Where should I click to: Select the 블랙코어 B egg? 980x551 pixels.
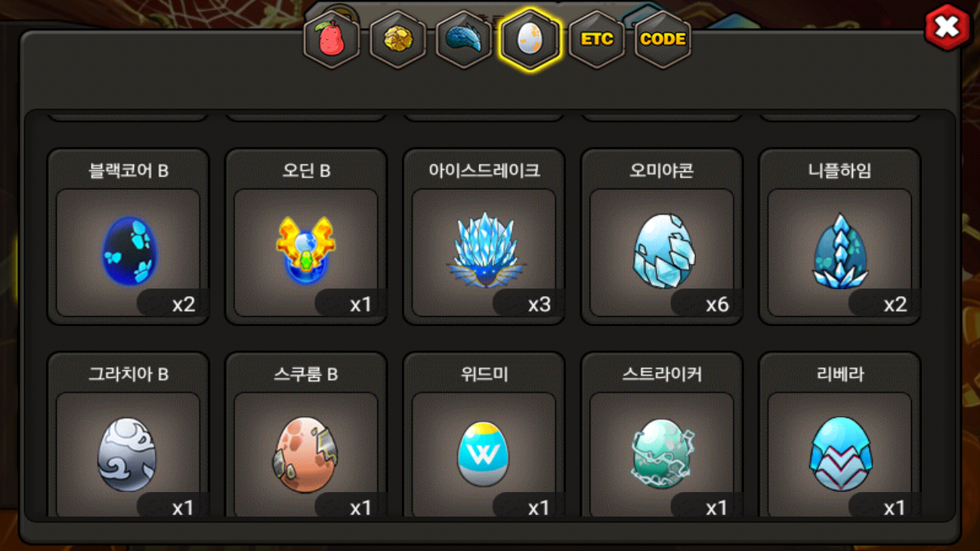pyautogui.click(x=128, y=236)
